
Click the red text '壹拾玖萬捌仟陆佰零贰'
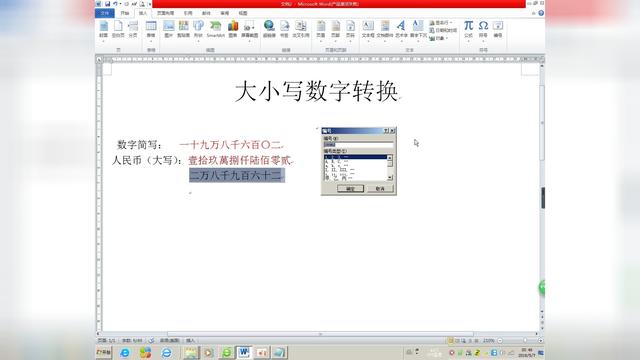pos(240,160)
